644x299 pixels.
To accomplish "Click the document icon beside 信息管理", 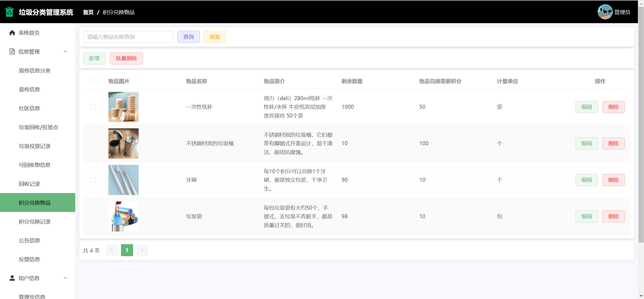I will (12, 52).
